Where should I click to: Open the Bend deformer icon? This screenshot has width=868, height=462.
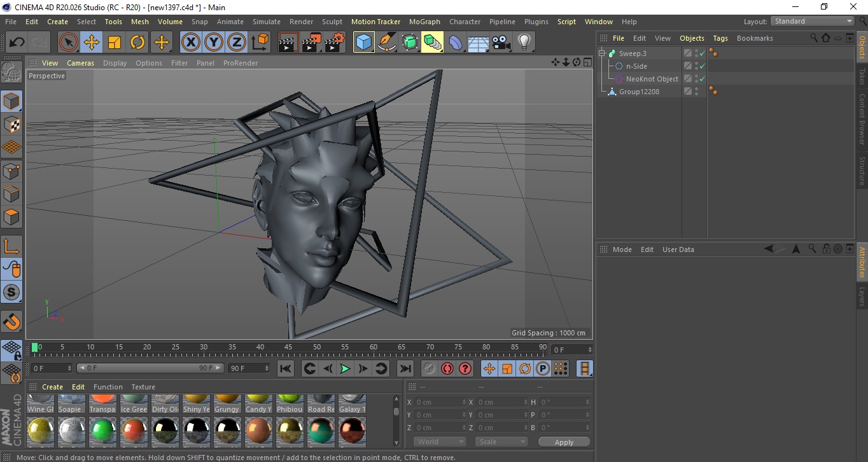coord(456,43)
